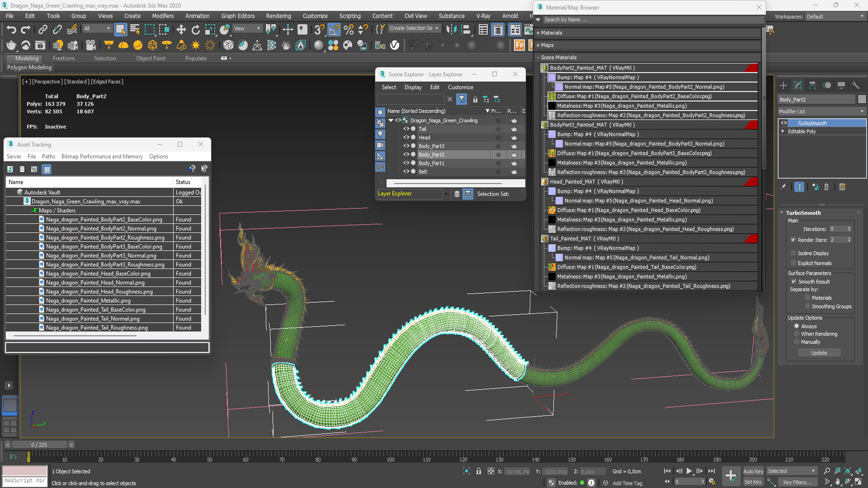Click the Pin Stack icon below modifier stack
The image size is (868, 488).
click(x=783, y=187)
